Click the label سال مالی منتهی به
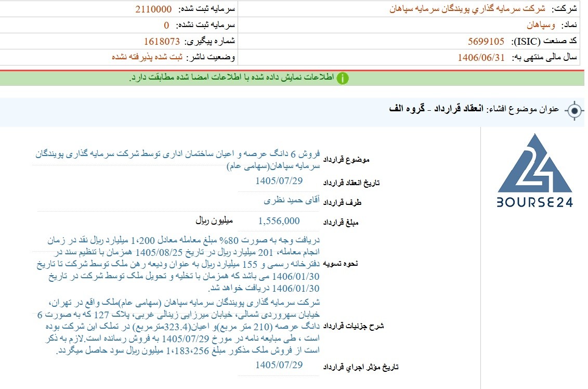Screen dimensions: 588x389 [x=544, y=57]
